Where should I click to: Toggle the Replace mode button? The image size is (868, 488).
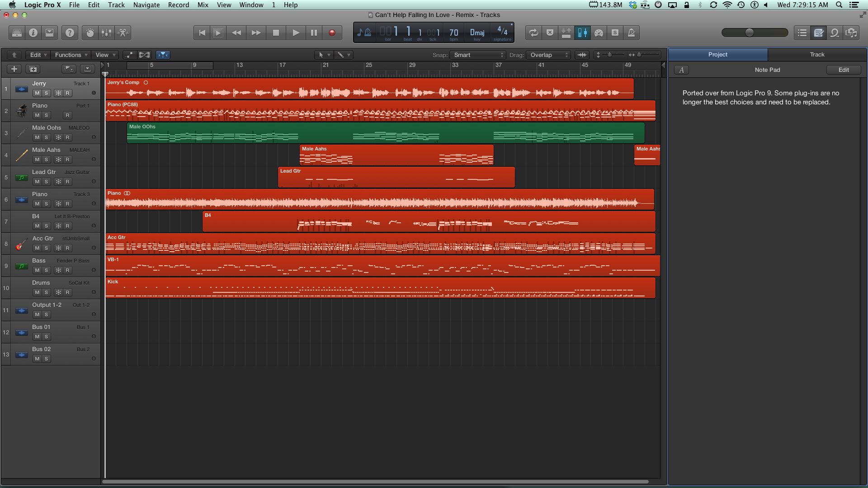point(550,33)
